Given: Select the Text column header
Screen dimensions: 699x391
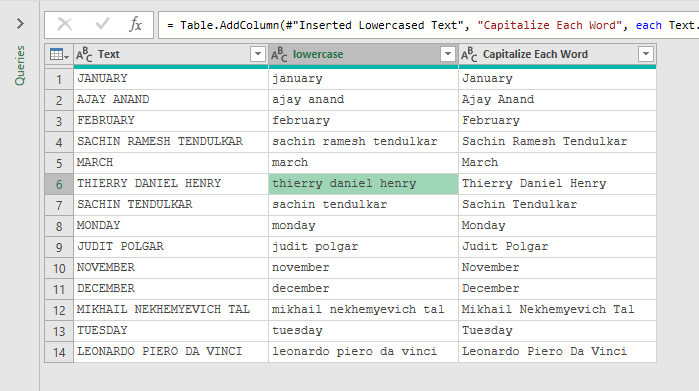Looking at the screenshot, I should click(171, 54).
